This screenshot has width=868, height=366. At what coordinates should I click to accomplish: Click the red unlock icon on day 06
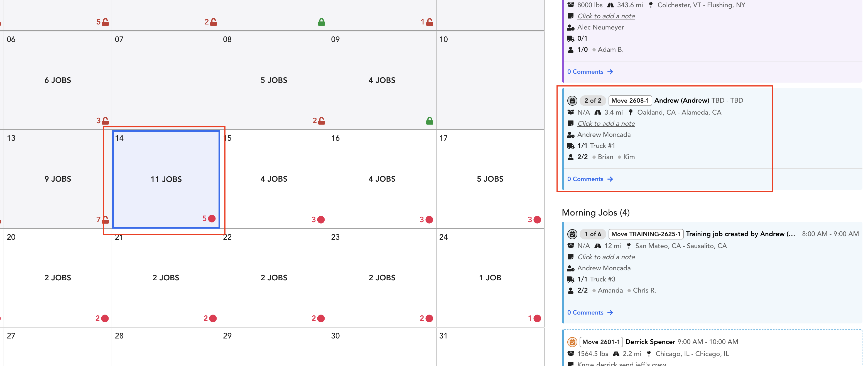(x=105, y=120)
